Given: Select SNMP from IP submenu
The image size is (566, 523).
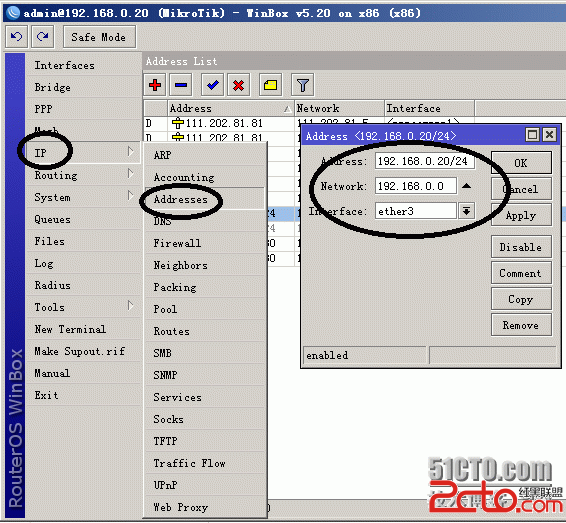Looking at the screenshot, I should [x=205, y=375].
